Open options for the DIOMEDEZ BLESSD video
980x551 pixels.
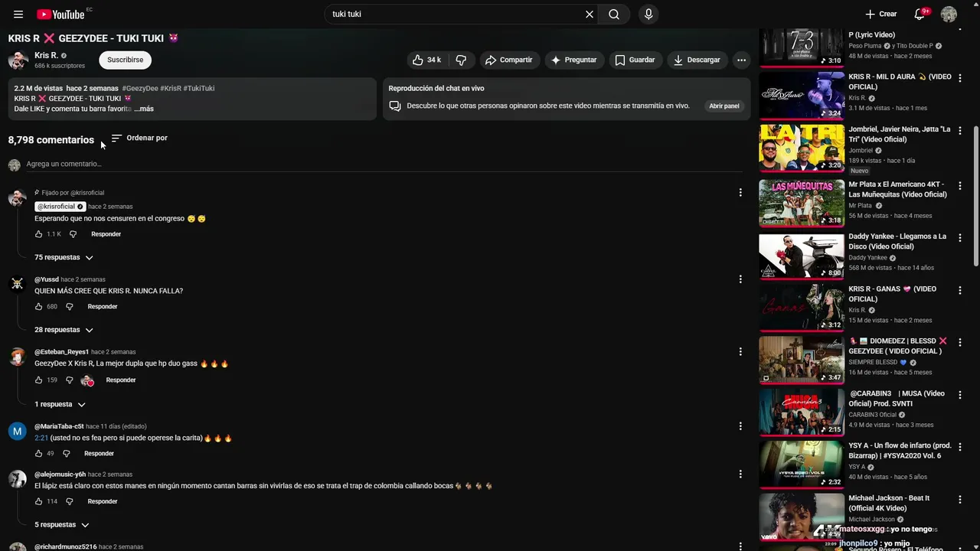[960, 342]
